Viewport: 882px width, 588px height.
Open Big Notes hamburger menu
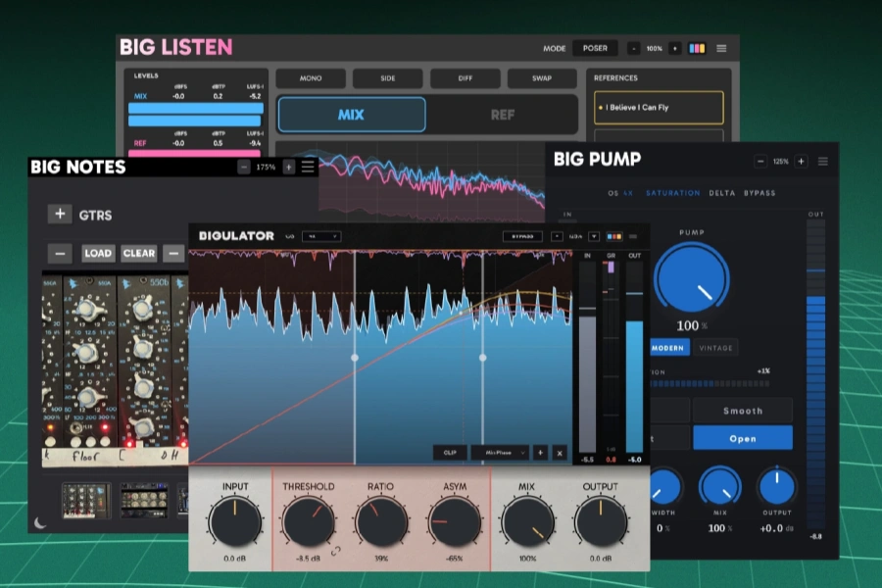pyautogui.click(x=308, y=168)
